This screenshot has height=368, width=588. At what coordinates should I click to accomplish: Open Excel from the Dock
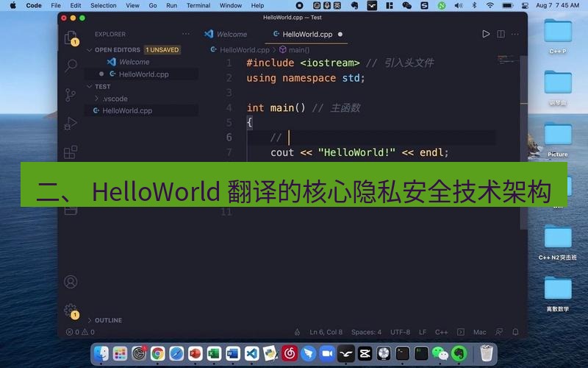click(x=214, y=354)
